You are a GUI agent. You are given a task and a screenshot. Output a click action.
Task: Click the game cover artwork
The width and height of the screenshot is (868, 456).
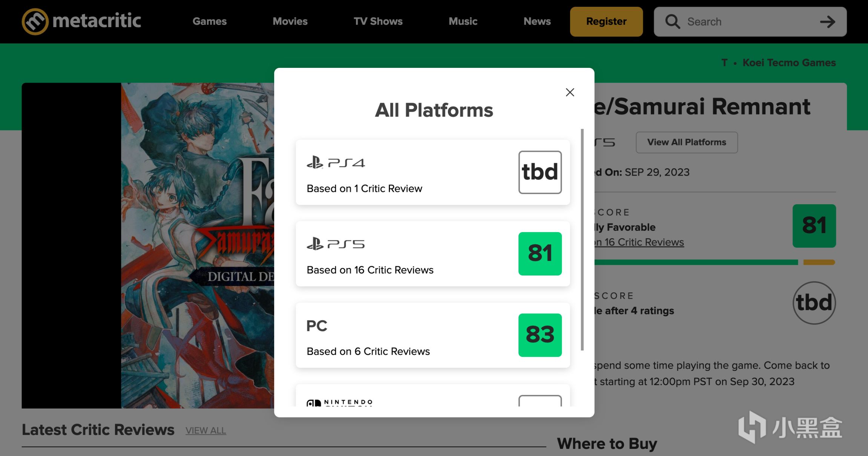(x=198, y=246)
